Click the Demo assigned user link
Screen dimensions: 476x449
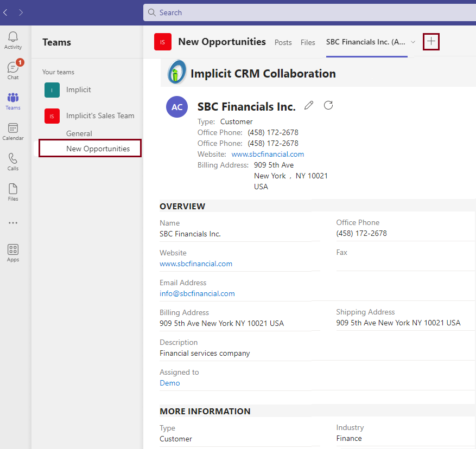[x=170, y=383]
